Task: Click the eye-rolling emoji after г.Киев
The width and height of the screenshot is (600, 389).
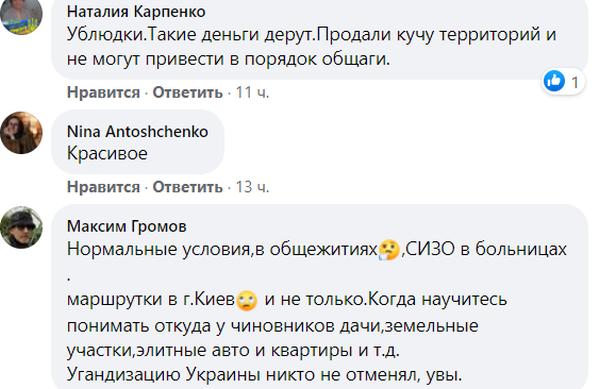Action: (x=247, y=300)
